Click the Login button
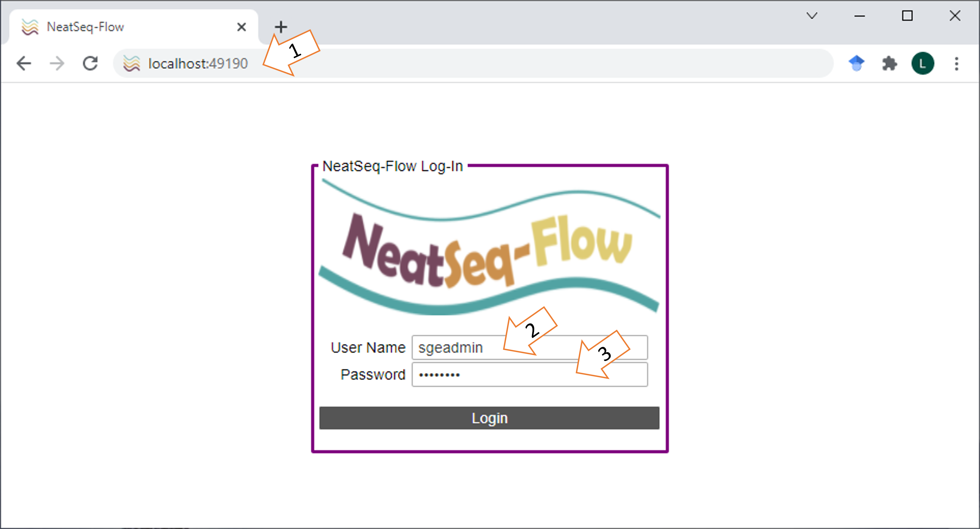Image resolution: width=980 pixels, height=529 pixels. pyautogui.click(x=489, y=418)
